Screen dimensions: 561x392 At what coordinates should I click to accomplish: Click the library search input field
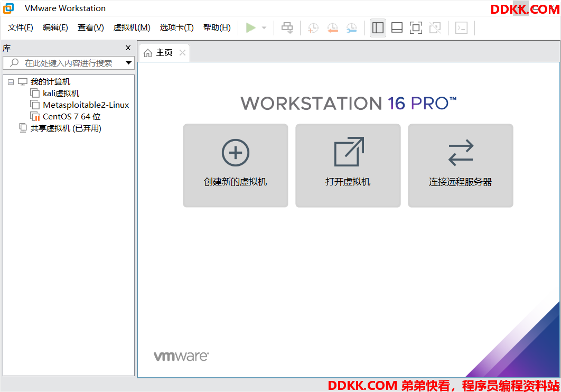pyautogui.click(x=69, y=63)
